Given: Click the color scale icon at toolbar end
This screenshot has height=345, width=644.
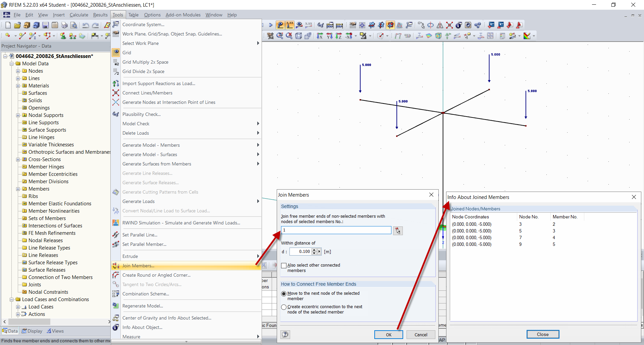Looking at the screenshot, I should 527,36.
